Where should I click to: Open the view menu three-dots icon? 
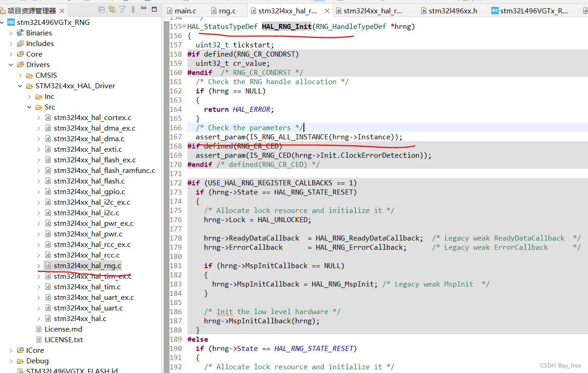pyautogui.click(x=134, y=9)
